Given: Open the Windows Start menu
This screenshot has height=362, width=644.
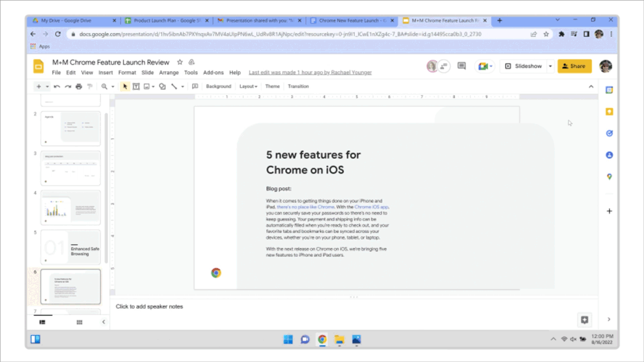Looking at the screenshot, I should tap(288, 339).
